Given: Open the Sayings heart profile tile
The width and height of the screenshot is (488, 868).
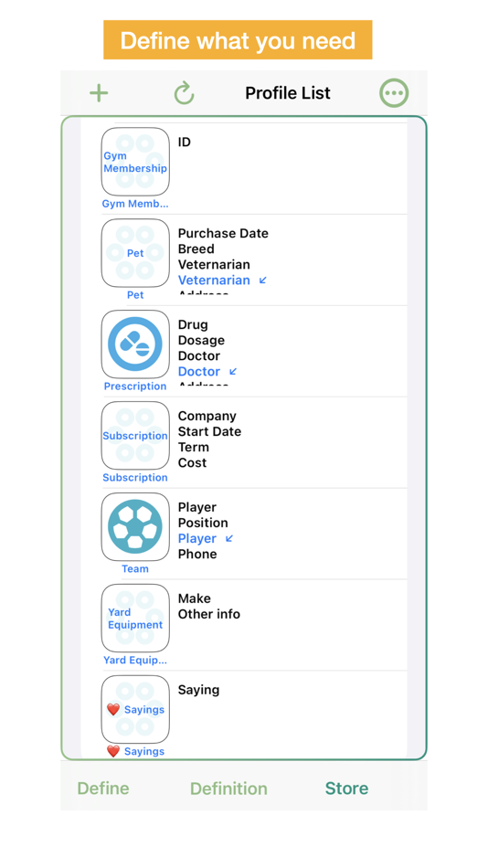Looking at the screenshot, I should (135, 710).
